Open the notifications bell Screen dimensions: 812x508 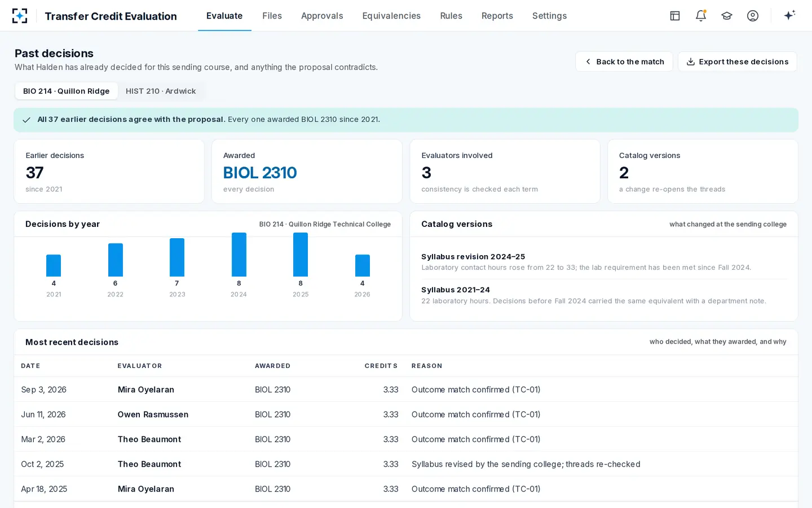point(701,16)
